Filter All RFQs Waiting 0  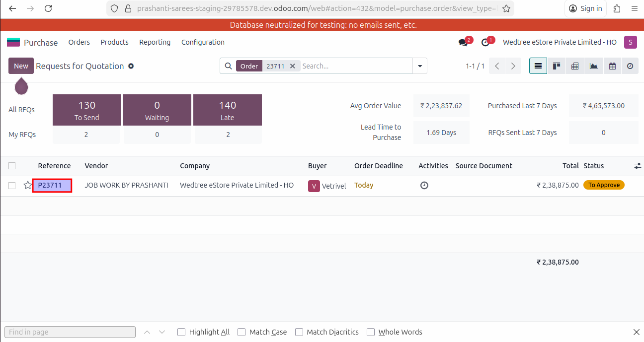[x=157, y=110]
